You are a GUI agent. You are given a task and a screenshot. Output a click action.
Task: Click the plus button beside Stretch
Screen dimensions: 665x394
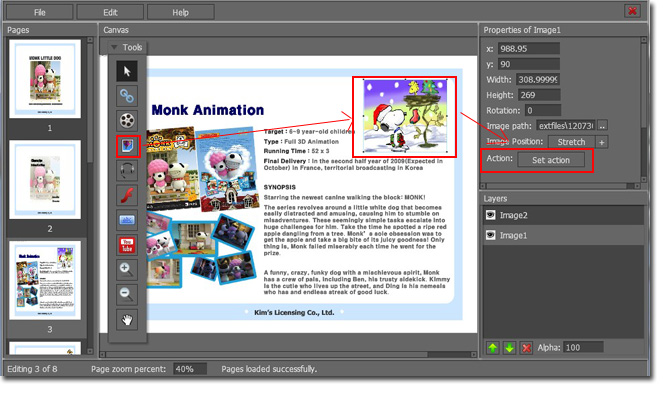(601, 142)
